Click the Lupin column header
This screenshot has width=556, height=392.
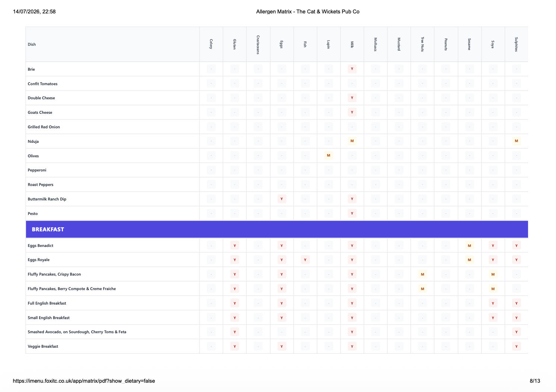[x=328, y=44]
